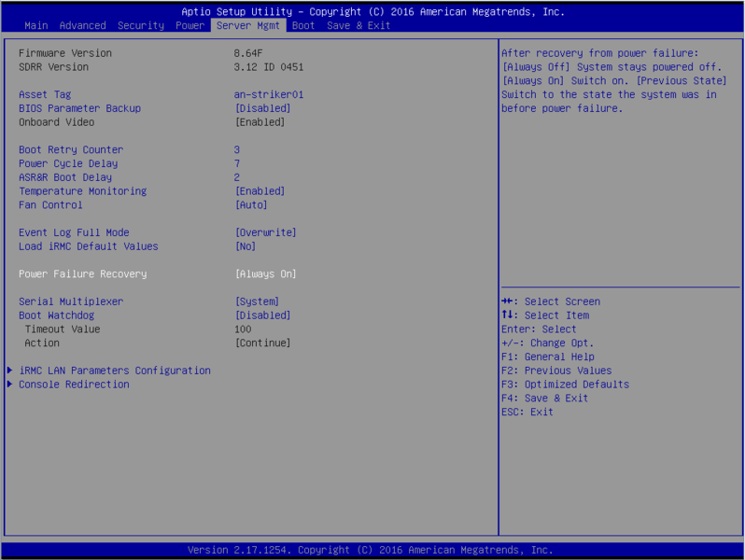Change Event Log Full Mode Overwrite option

[x=265, y=232]
